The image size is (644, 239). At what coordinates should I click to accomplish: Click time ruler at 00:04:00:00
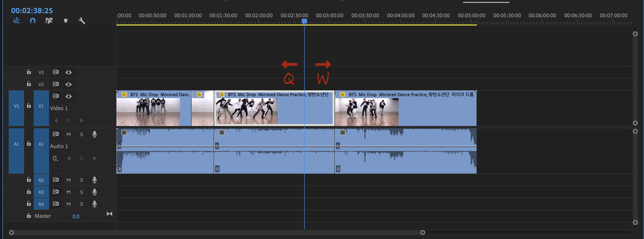pyautogui.click(x=400, y=15)
